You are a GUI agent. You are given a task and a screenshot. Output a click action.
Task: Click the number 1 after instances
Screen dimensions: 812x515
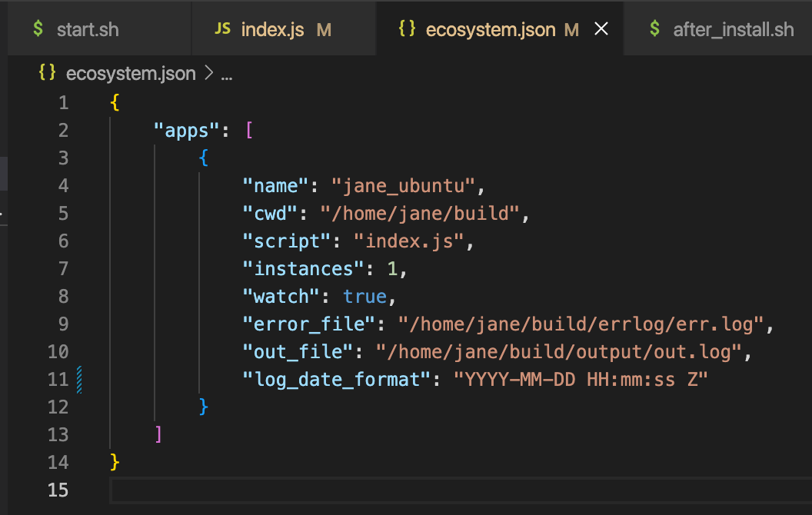pos(392,268)
